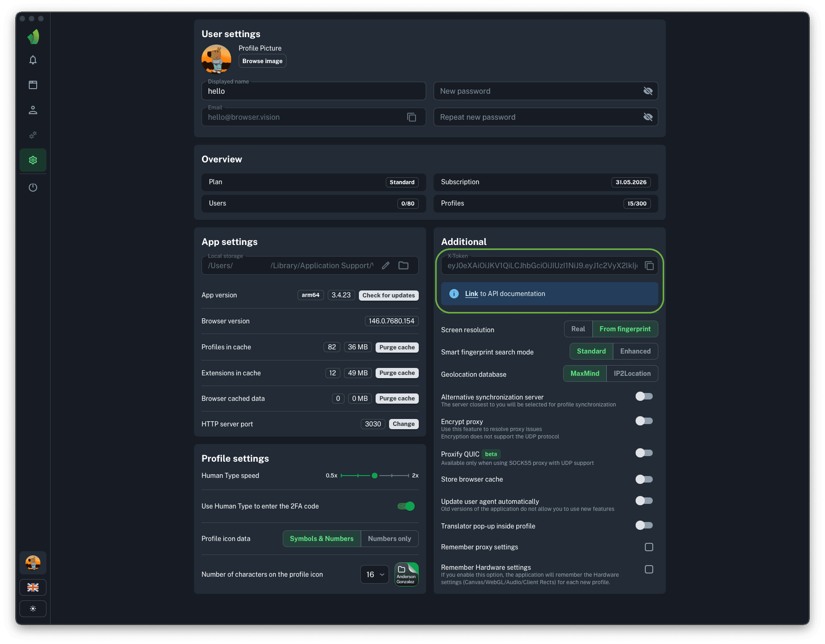The height and width of the screenshot is (644, 825).
Task: Turn off Human Type 2FA toggle
Action: [406, 506]
